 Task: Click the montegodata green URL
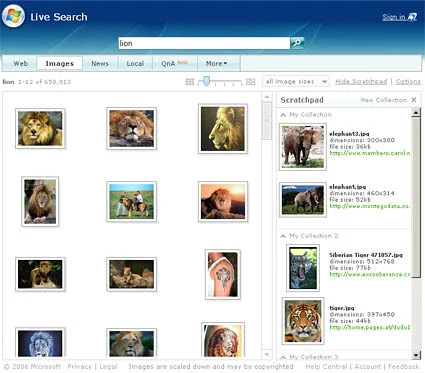coord(370,206)
